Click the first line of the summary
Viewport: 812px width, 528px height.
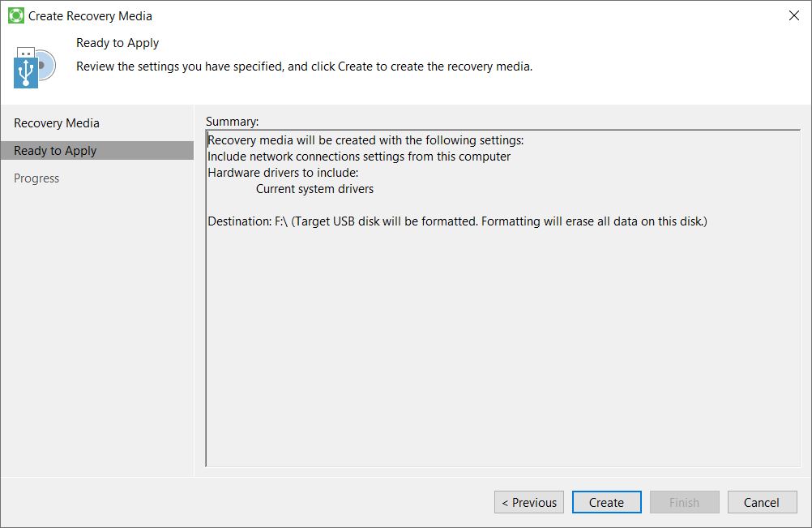(365, 140)
